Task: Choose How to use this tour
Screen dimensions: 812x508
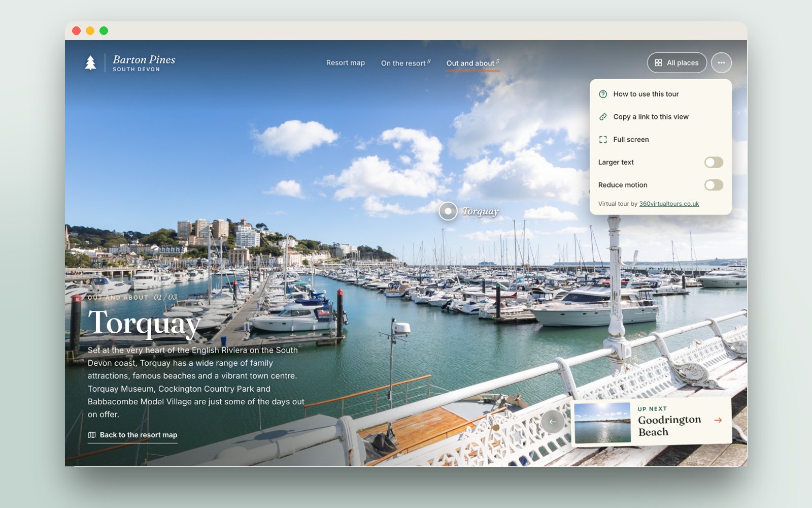Action: coord(661,94)
